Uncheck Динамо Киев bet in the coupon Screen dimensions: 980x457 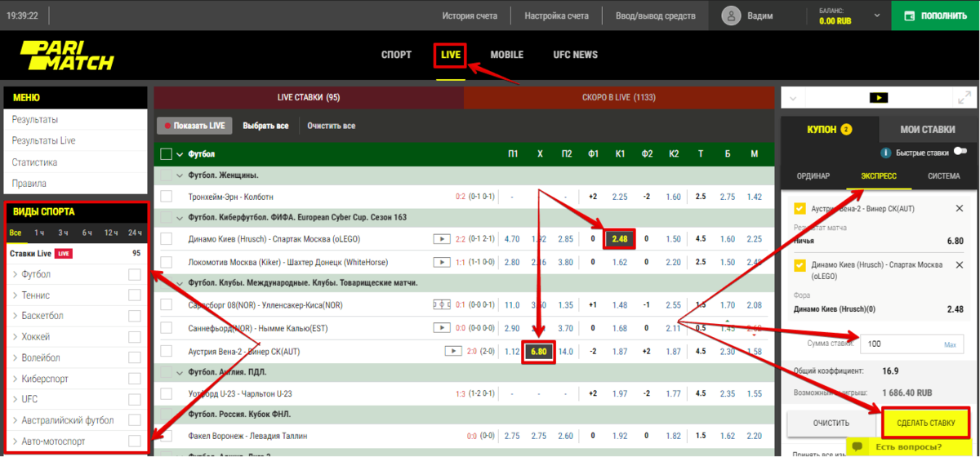(800, 266)
